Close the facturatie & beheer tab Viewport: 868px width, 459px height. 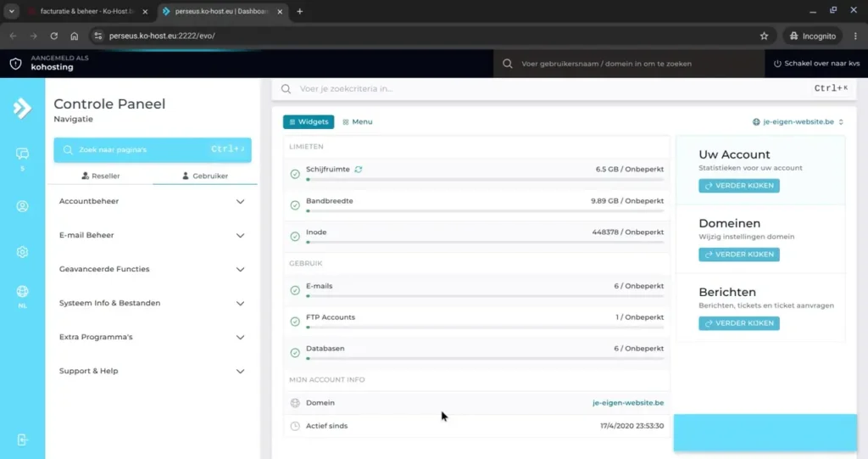click(145, 11)
